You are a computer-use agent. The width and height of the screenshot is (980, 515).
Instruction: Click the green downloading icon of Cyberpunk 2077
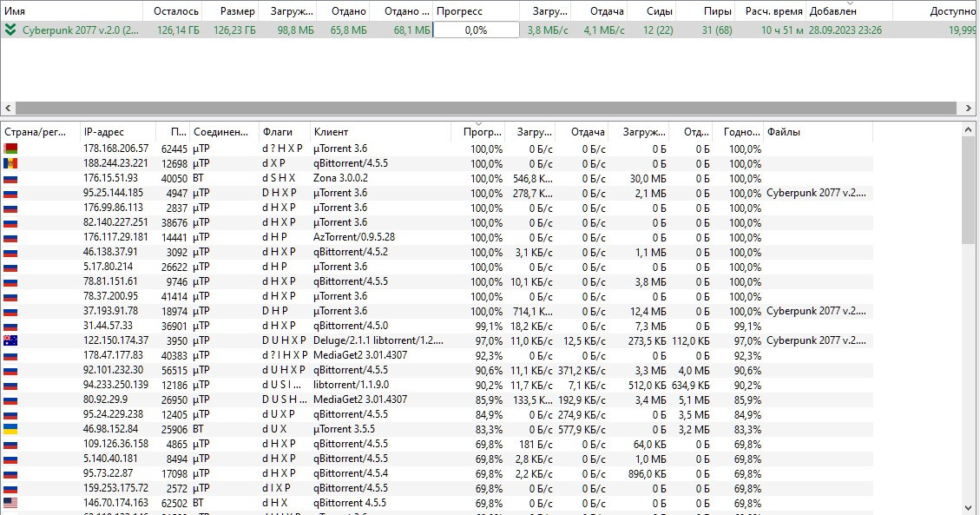point(10,30)
